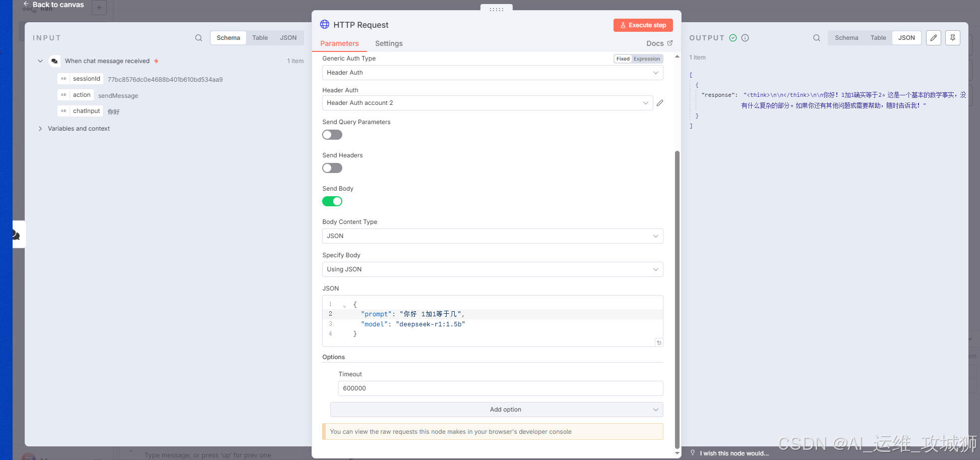Show INPUT as Table view
The height and width of the screenshot is (460, 980).
(260, 38)
